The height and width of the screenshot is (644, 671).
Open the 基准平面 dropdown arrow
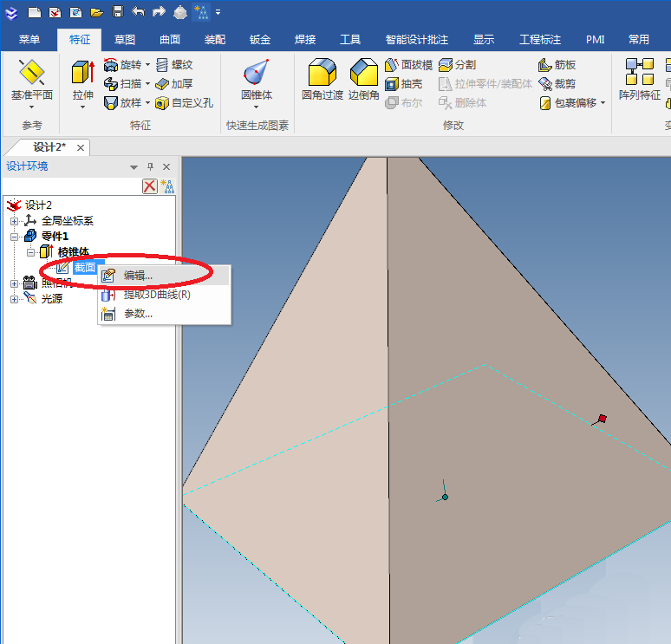(32, 107)
